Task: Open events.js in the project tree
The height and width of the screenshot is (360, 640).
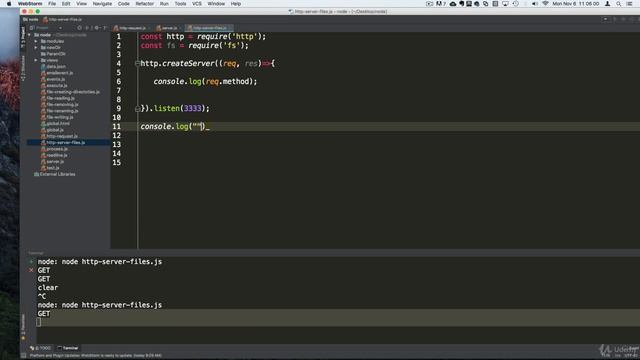Action: click(53, 79)
